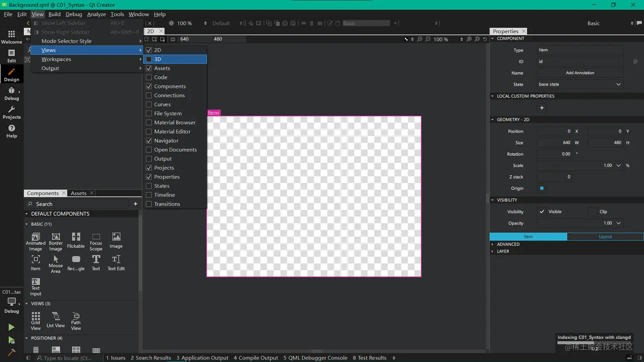Build project with the hammer icon
The height and width of the screenshot is (362, 644).
11,352
